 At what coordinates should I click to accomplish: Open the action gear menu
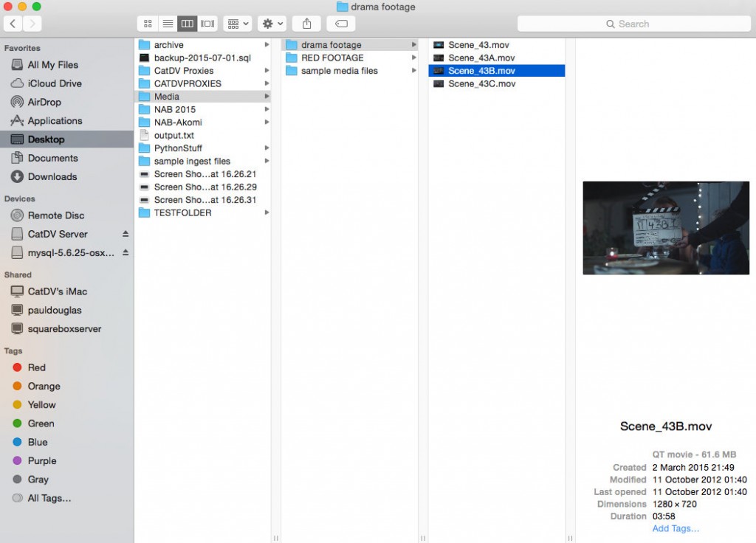pyautogui.click(x=270, y=23)
